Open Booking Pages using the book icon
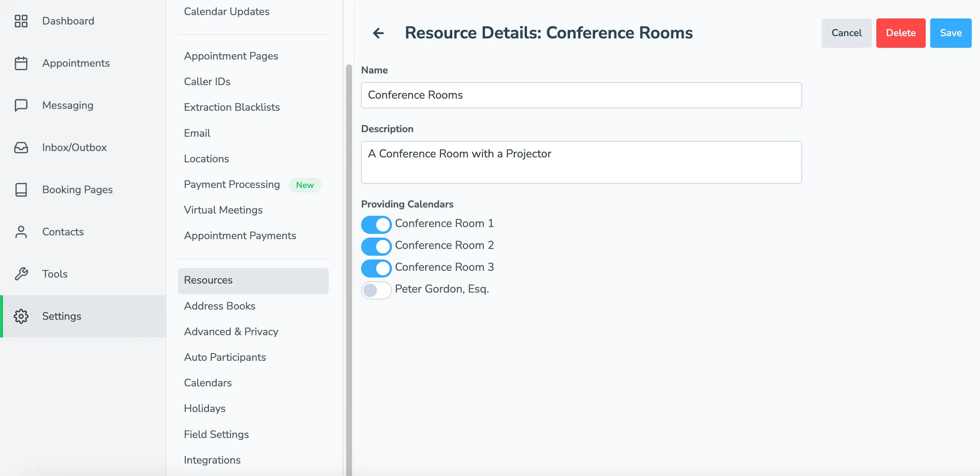This screenshot has height=476, width=980. [x=21, y=190]
